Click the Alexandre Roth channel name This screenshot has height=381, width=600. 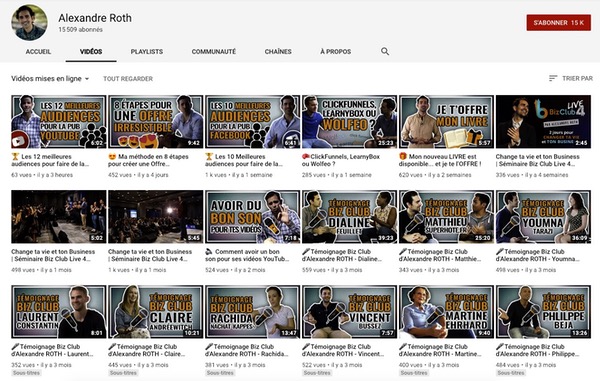pos(95,18)
